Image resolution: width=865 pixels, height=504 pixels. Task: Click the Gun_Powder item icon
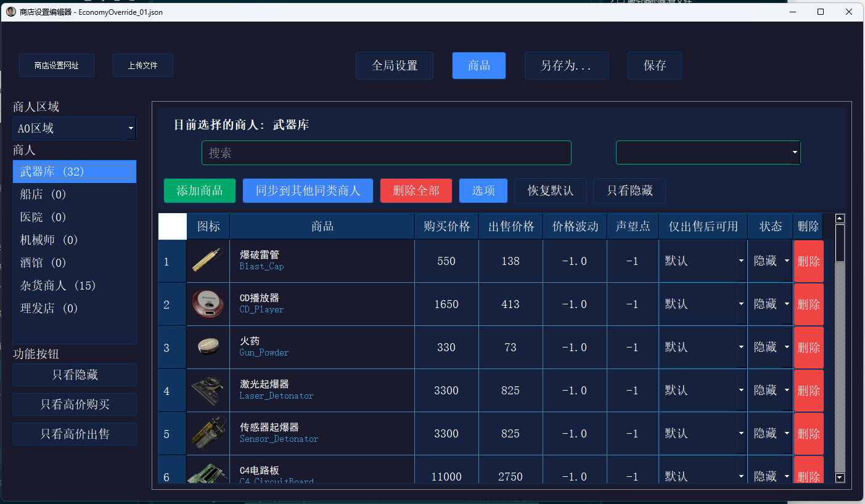tap(208, 347)
